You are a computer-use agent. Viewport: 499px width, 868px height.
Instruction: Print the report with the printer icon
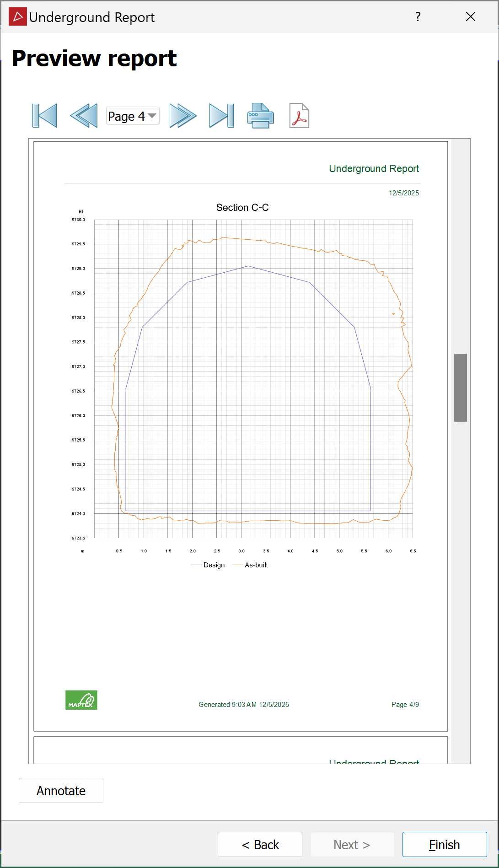tap(261, 116)
